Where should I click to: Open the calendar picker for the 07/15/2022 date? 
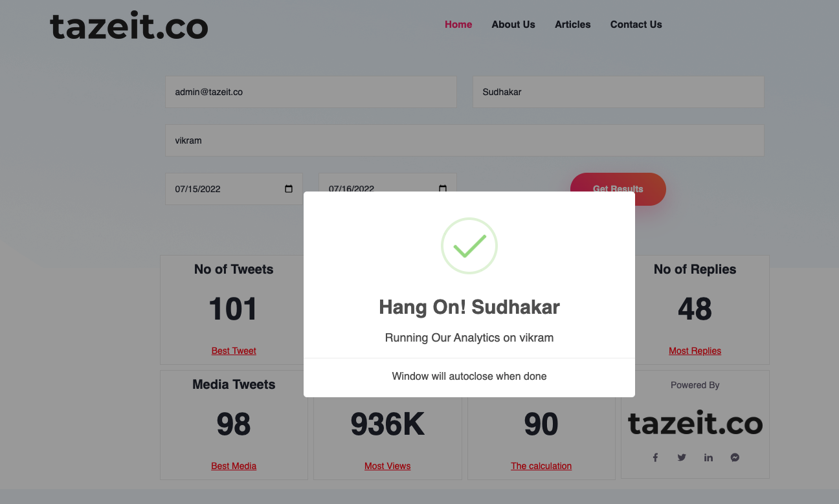point(289,189)
